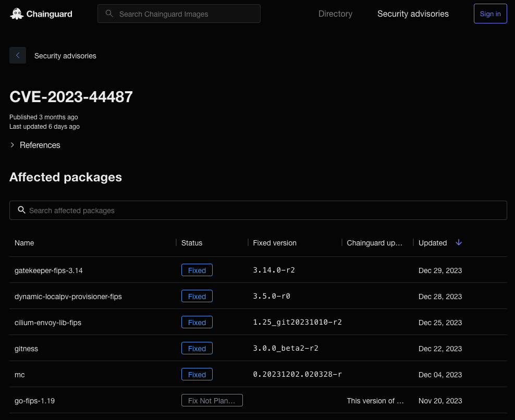Click the Sign in button

[x=490, y=14]
